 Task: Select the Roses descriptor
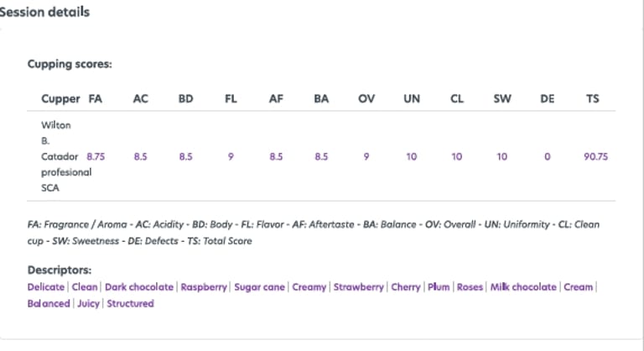click(470, 287)
